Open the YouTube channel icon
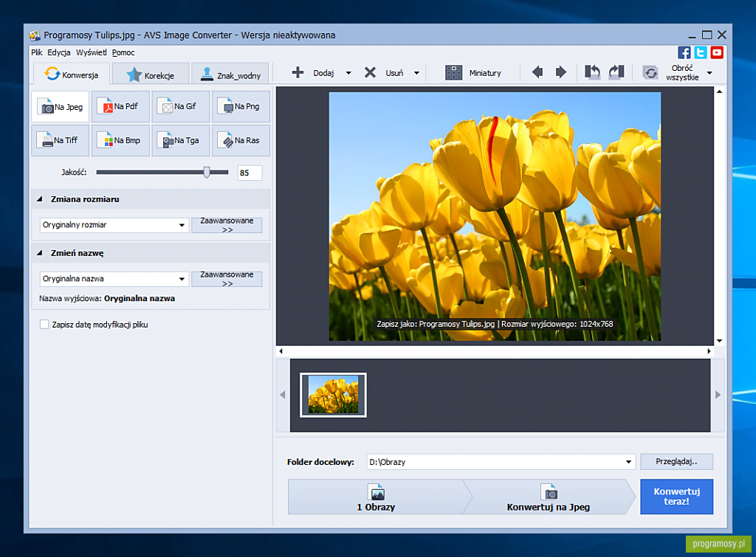Screen dimensions: 756x557 point(717,52)
